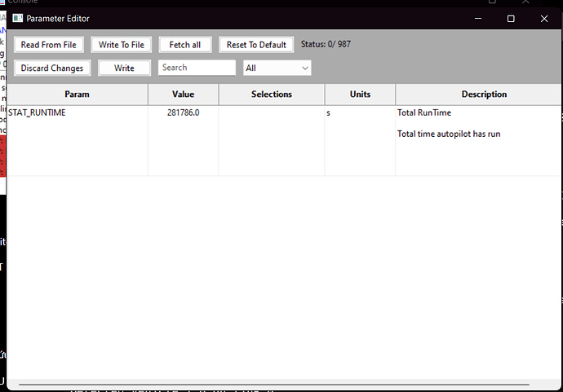Minimize the Parameter Editor window

click(x=478, y=19)
